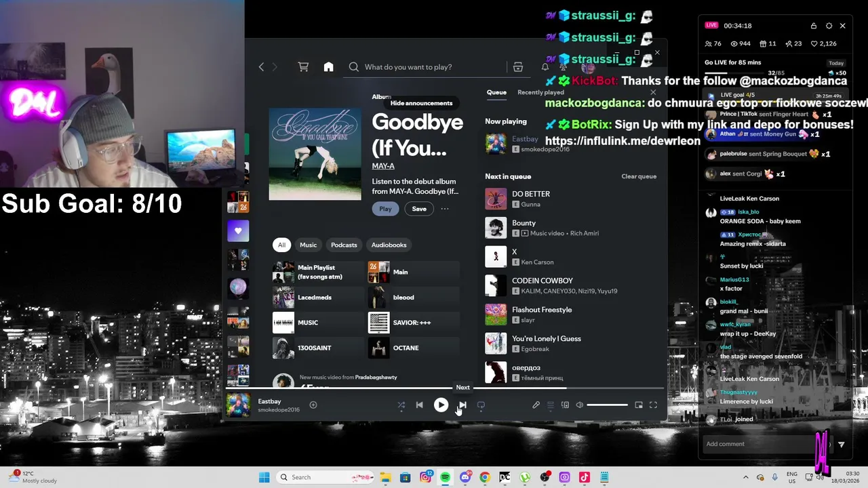Image resolution: width=868 pixels, height=488 pixels.
Task: Open TikTok from the taskbar
Action: pos(585,477)
